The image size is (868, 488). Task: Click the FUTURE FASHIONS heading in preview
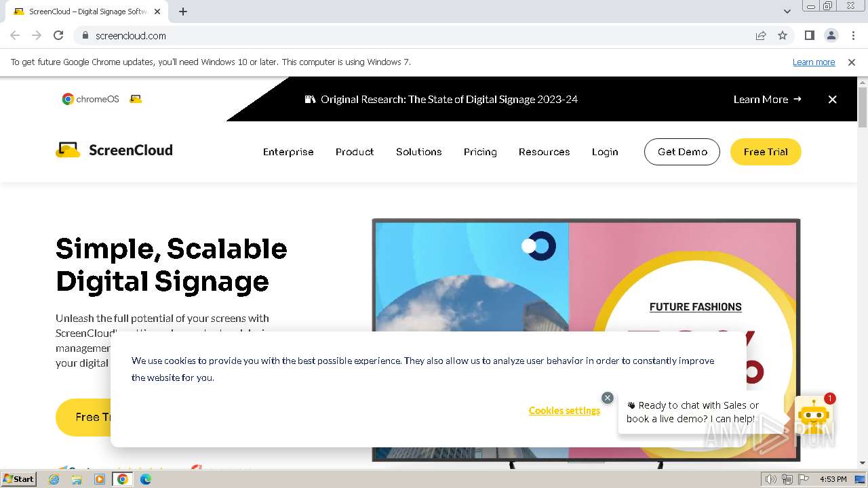[x=695, y=307]
